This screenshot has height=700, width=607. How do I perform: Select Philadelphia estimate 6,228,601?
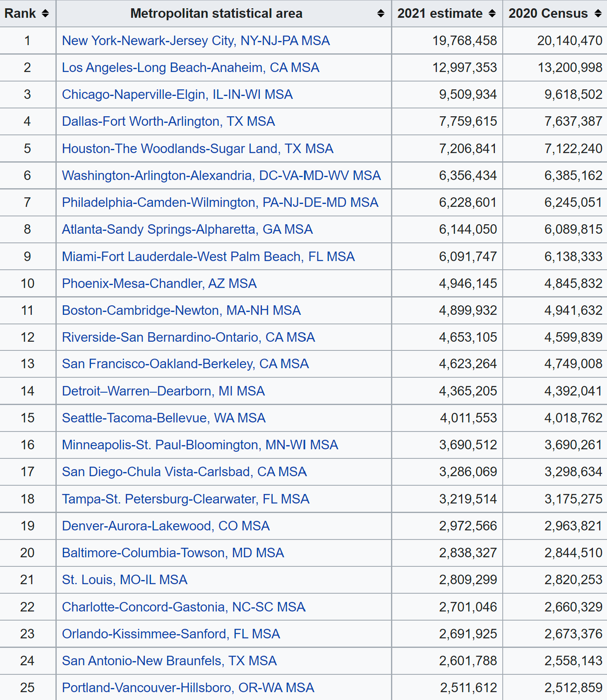(468, 202)
